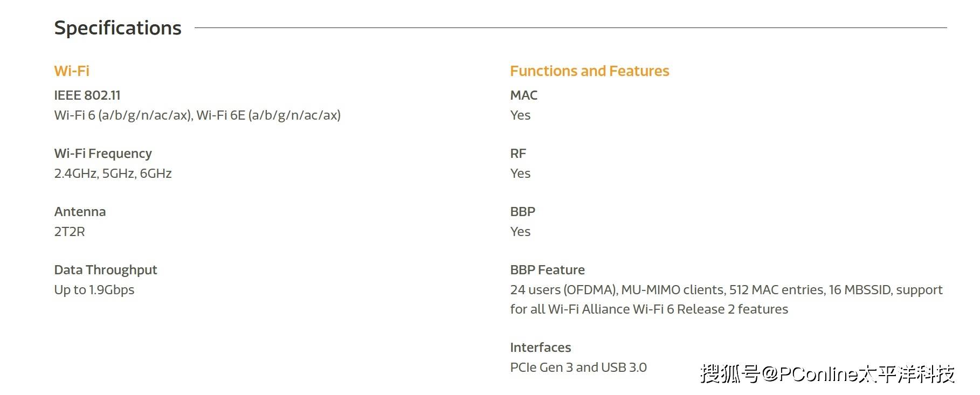Select the 2T2R antenna value
The width and height of the screenshot is (980, 395).
pyautogui.click(x=70, y=232)
